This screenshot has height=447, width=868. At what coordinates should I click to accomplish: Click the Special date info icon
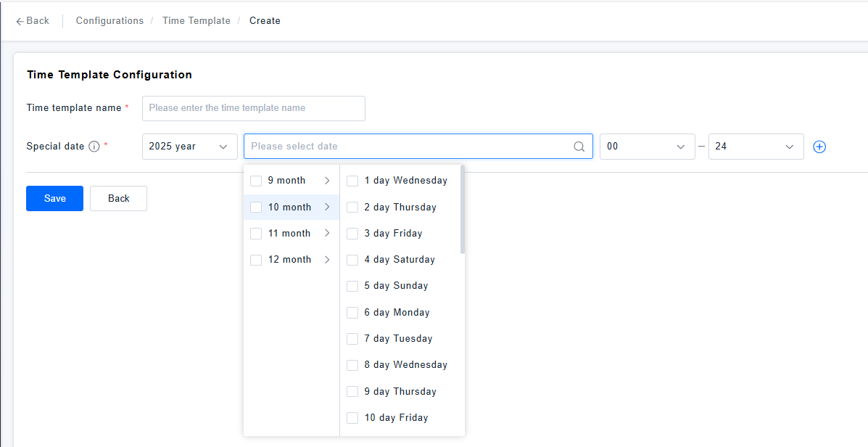point(94,147)
